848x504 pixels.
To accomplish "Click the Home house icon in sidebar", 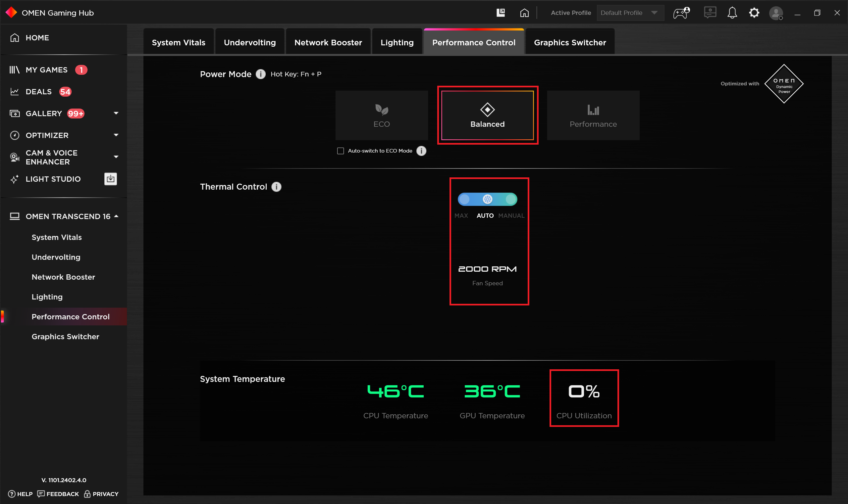I will click(x=15, y=38).
